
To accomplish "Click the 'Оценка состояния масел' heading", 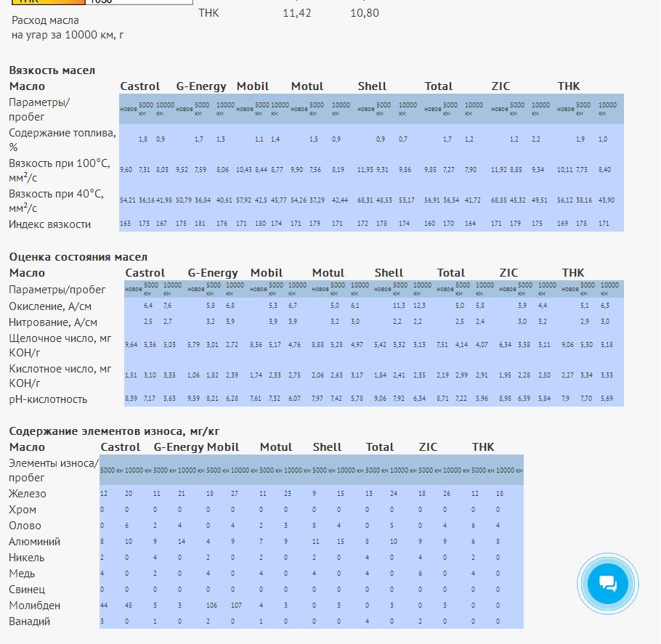I will click(x=78, y=257).
